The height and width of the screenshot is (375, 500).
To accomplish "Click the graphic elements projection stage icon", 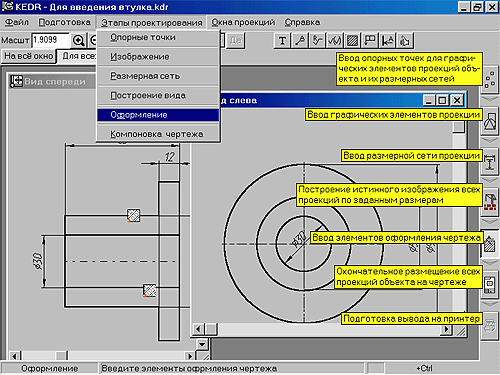I will (490, 121).
